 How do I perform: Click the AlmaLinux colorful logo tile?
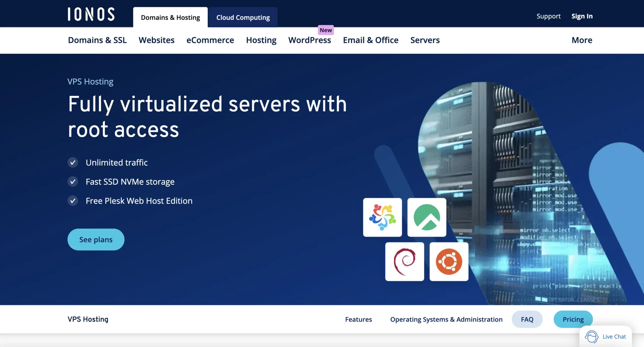click(x=382, y=217)
